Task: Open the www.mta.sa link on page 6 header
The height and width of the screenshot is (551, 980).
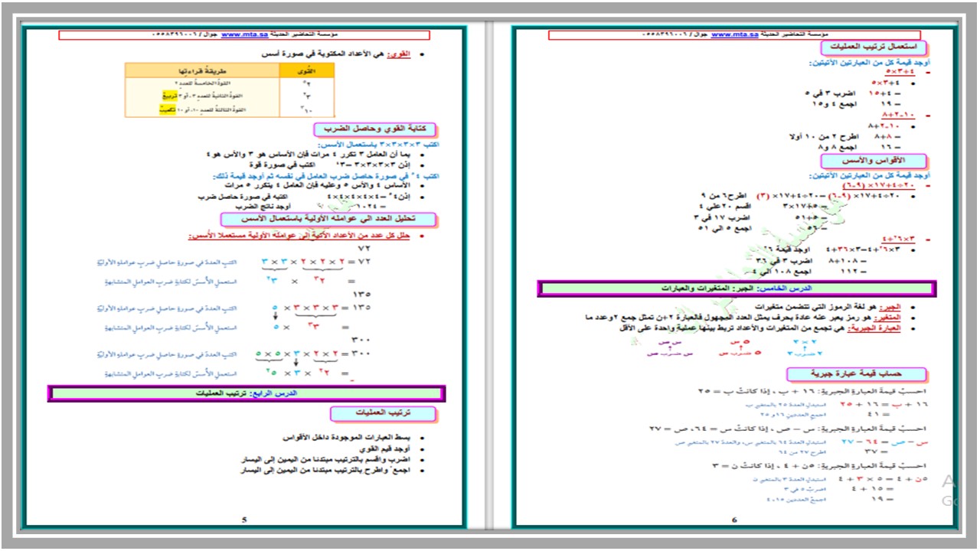Action: [735, 34]
